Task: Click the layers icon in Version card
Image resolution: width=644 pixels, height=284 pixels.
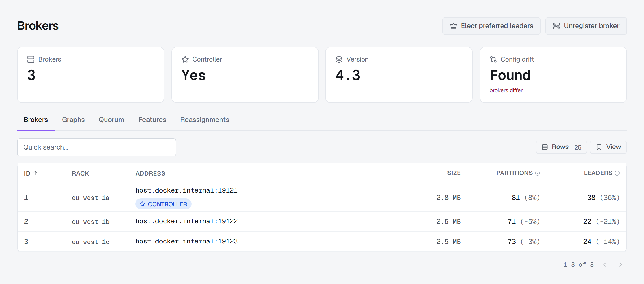Action: click(x=339, y=59)
